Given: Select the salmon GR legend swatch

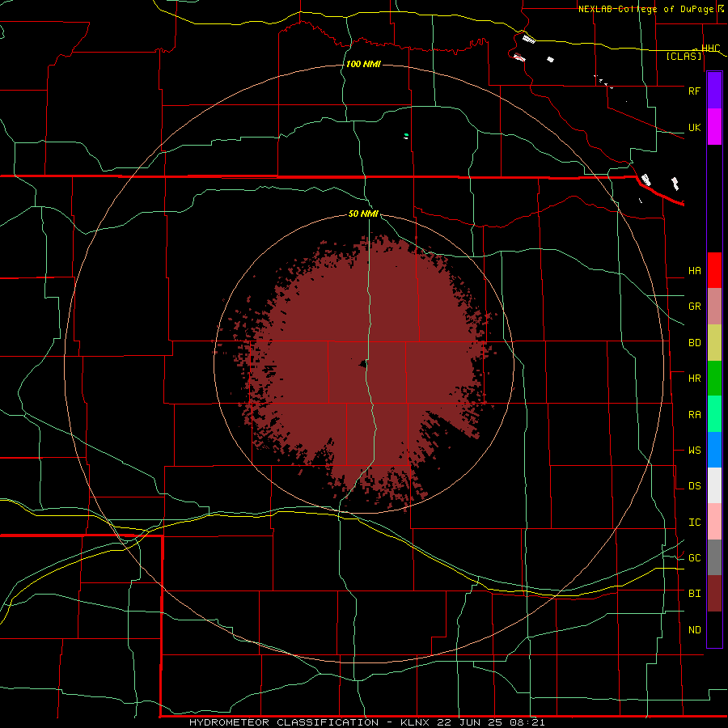Looking at the screenshot, I should pyautogui.click(x=714, y=307).
